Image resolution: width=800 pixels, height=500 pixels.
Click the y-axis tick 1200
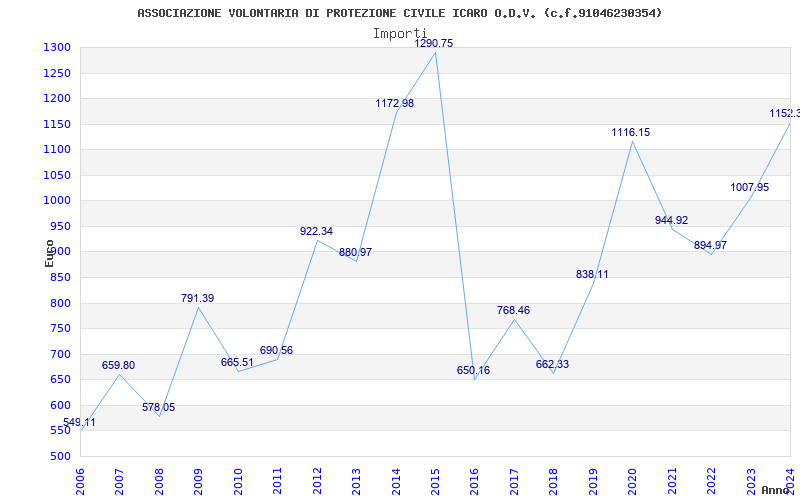coord(57,99)
